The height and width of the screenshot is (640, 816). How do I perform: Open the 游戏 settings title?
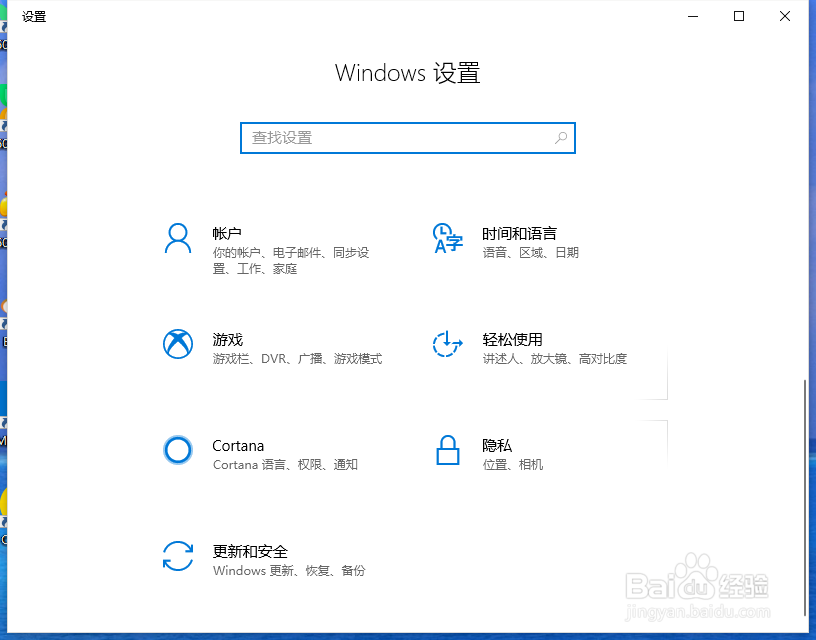point(227,340)
